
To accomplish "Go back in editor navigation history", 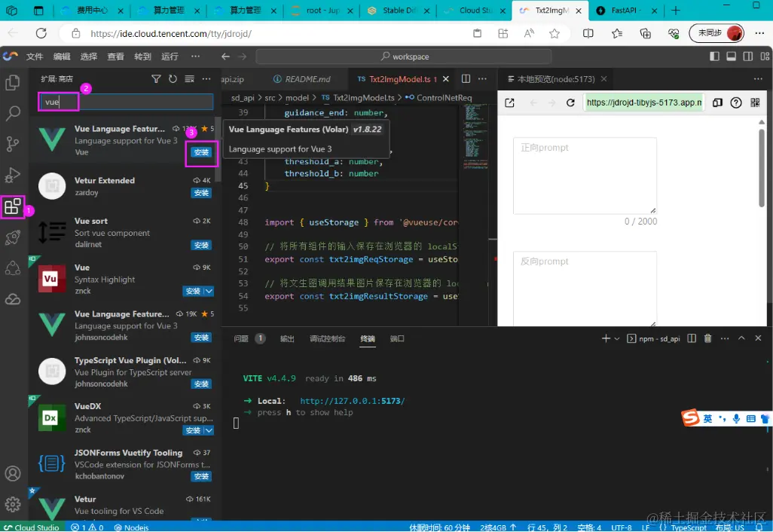I will point(226,57).
